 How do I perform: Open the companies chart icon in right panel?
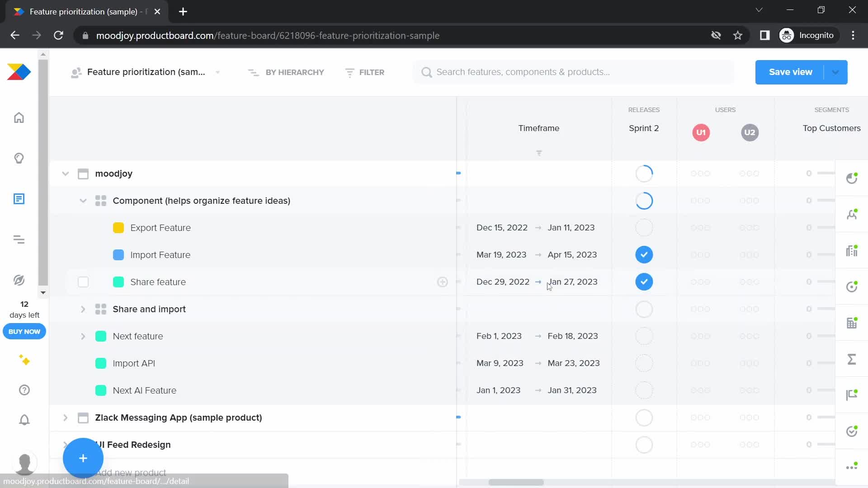852,250
